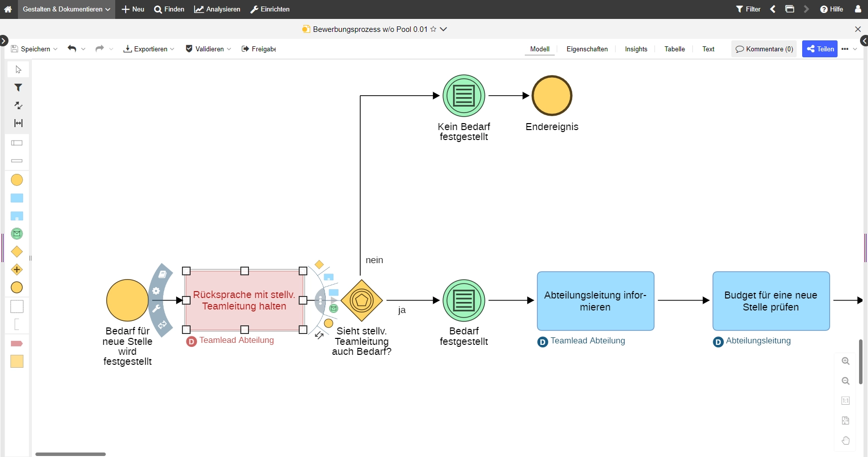Click the zoom in magnifier icon

[846, 361]
